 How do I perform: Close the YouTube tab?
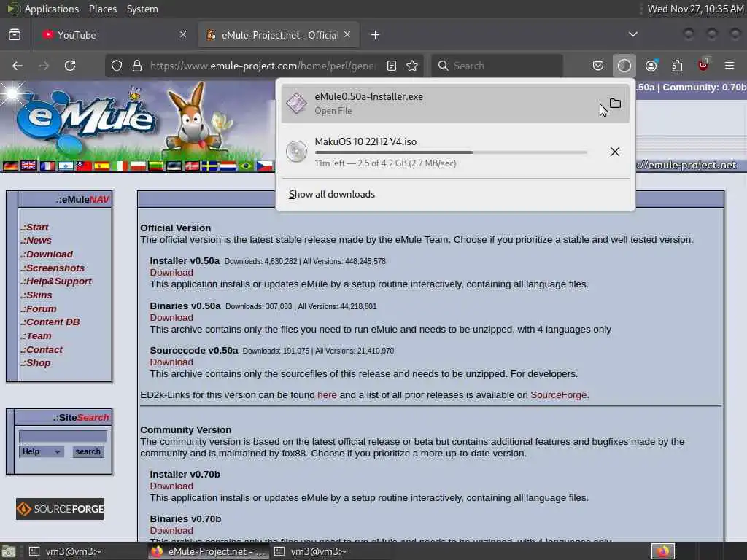click(183, 34)
